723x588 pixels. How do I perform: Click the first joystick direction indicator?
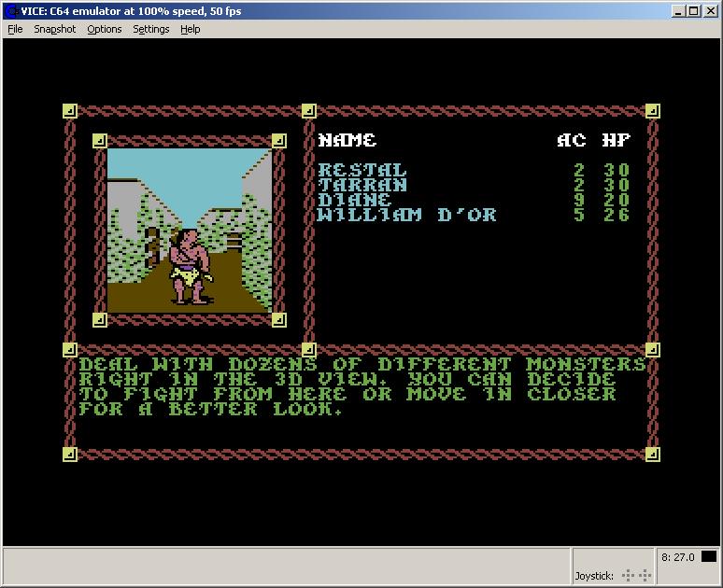coord(628,575)
